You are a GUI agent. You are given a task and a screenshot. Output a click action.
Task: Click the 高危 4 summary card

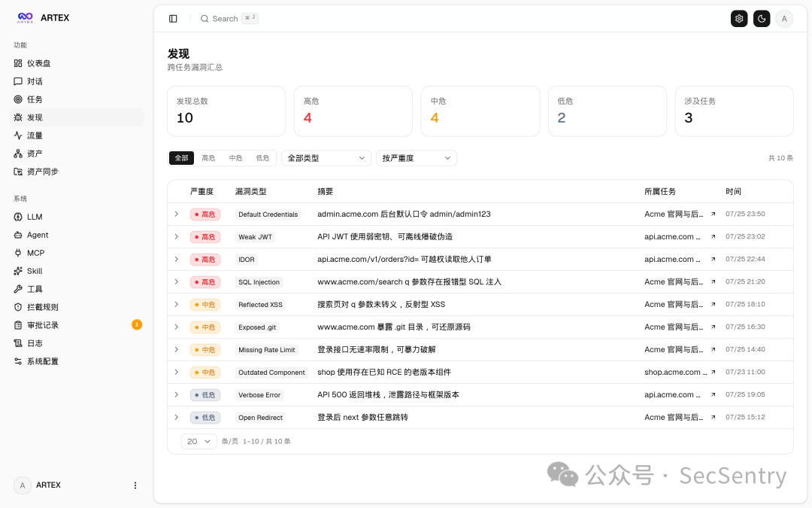(x=353, y=111)
